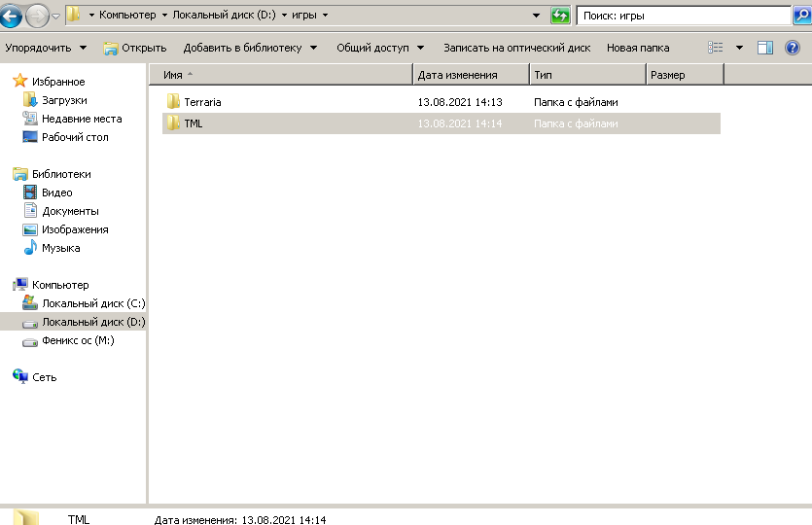The height and width of the screenshot is (525, 812).
Task: Refresh the folder with the green arrows icon
Action: 560,16
